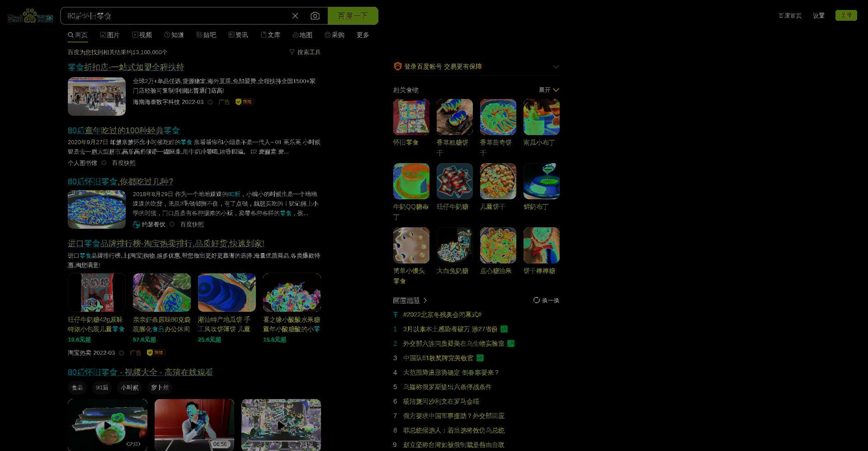Open hot topic 中国队61枚奖牌完美收官
The height and width of the screenshot is (451, 868).
point(438,358)
